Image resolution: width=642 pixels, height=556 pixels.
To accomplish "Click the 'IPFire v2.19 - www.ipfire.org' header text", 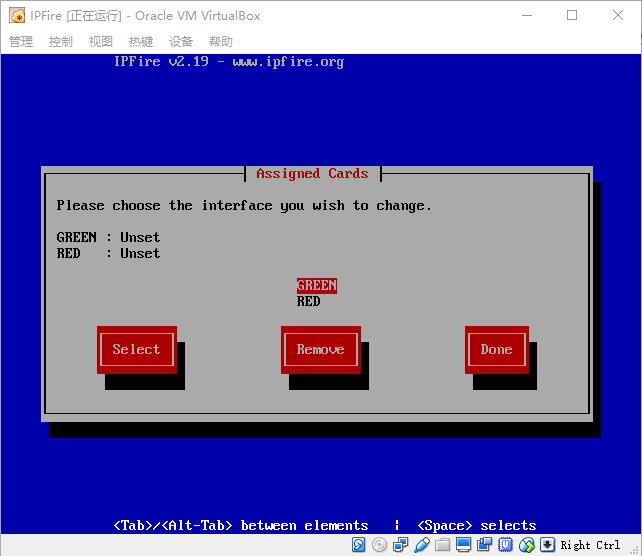I will (x=229, y=62).
